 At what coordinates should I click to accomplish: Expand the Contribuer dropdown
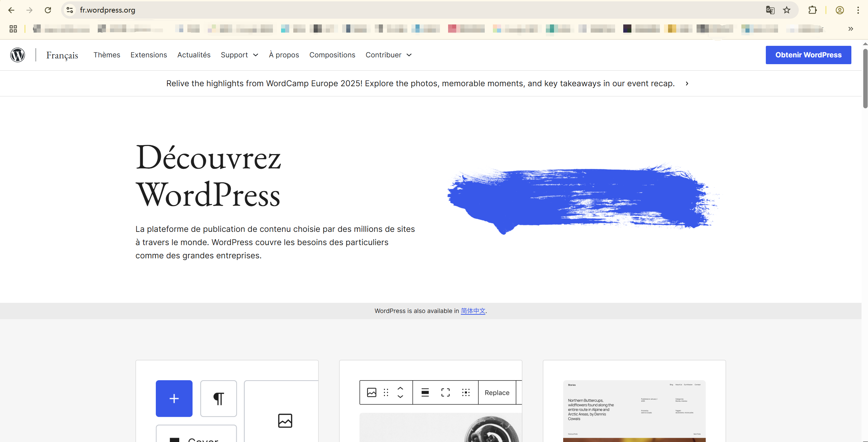point(388,55)
